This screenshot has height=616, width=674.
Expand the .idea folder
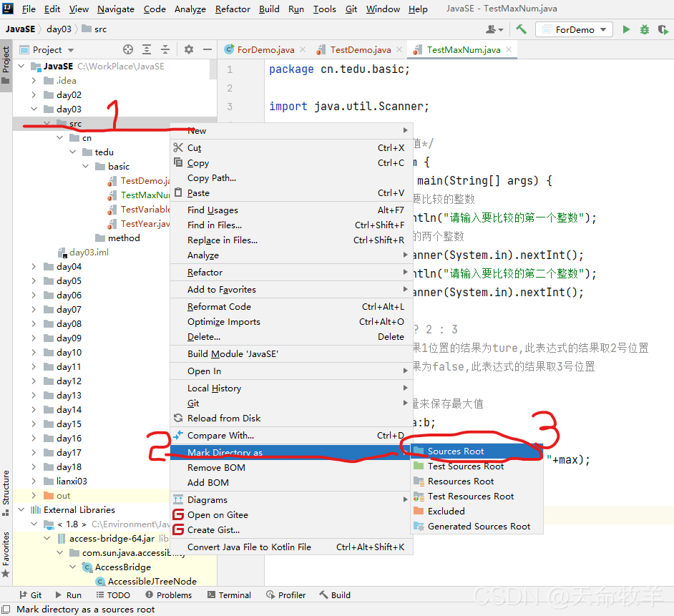pyautogui.click(x=34, y=80)
